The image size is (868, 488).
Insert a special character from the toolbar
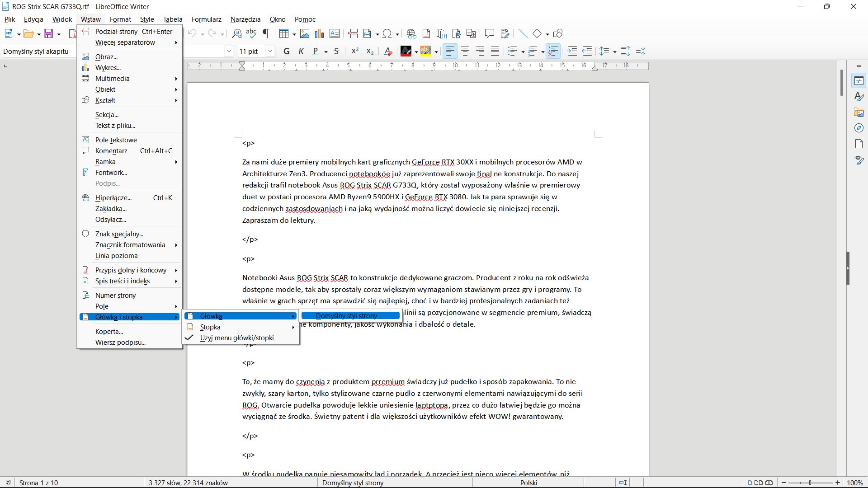(388, 33)
